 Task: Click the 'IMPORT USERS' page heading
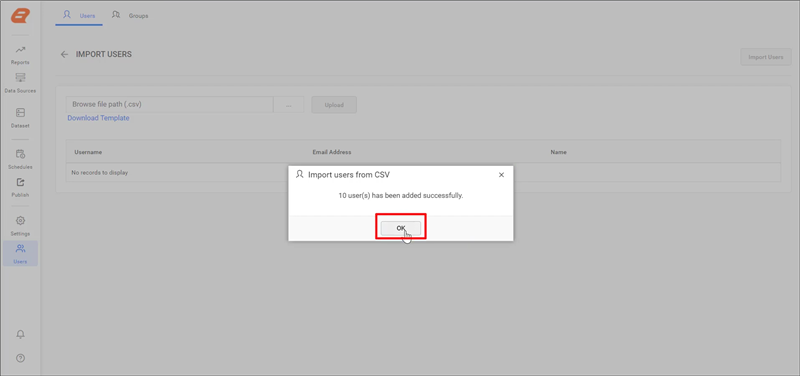point(104,54)
